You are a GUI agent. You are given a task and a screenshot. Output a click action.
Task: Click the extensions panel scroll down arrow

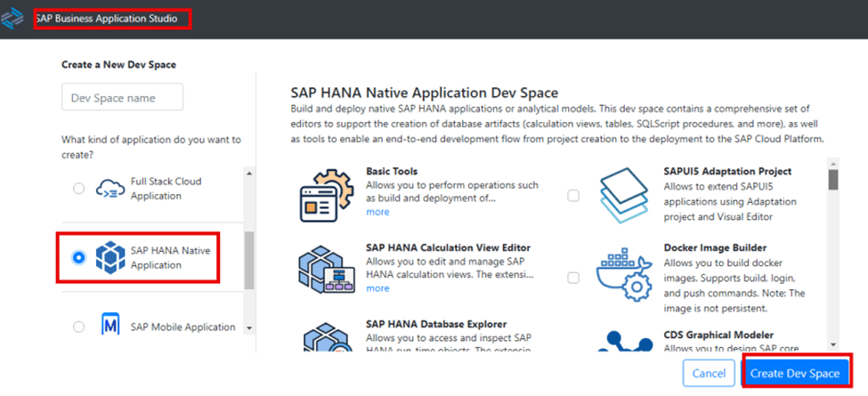point(833,344)
